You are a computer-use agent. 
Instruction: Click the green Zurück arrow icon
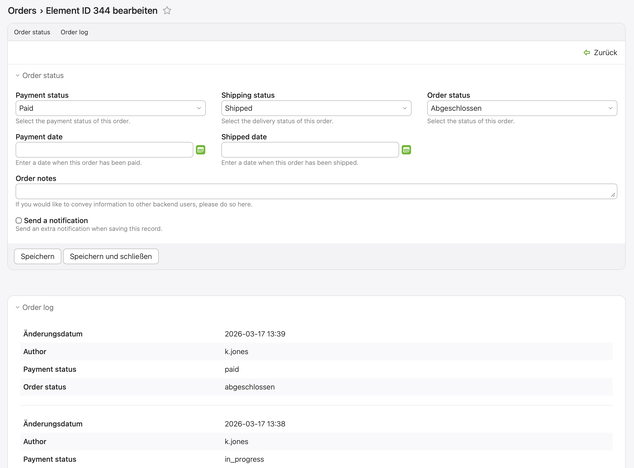[587, 53]
